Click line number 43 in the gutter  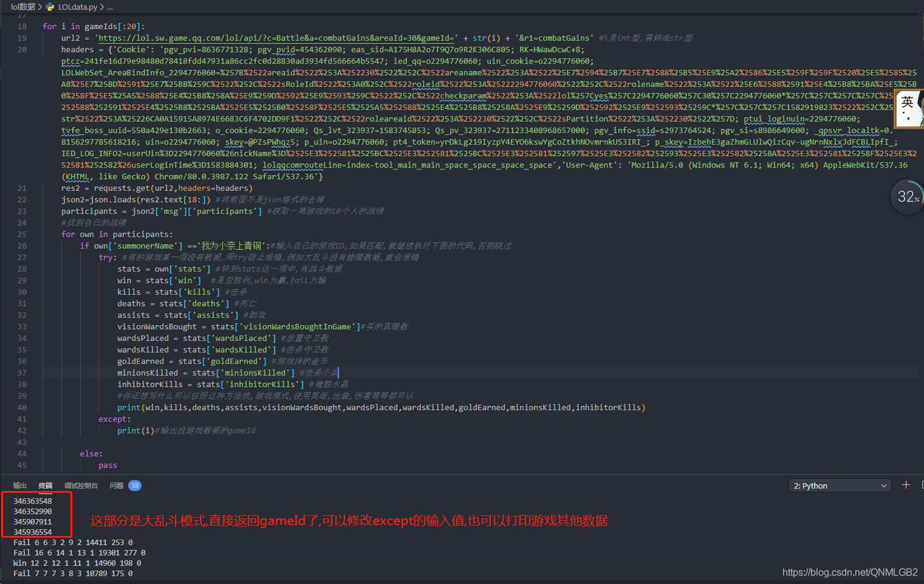pyautogui.click(x=22, y=442)
